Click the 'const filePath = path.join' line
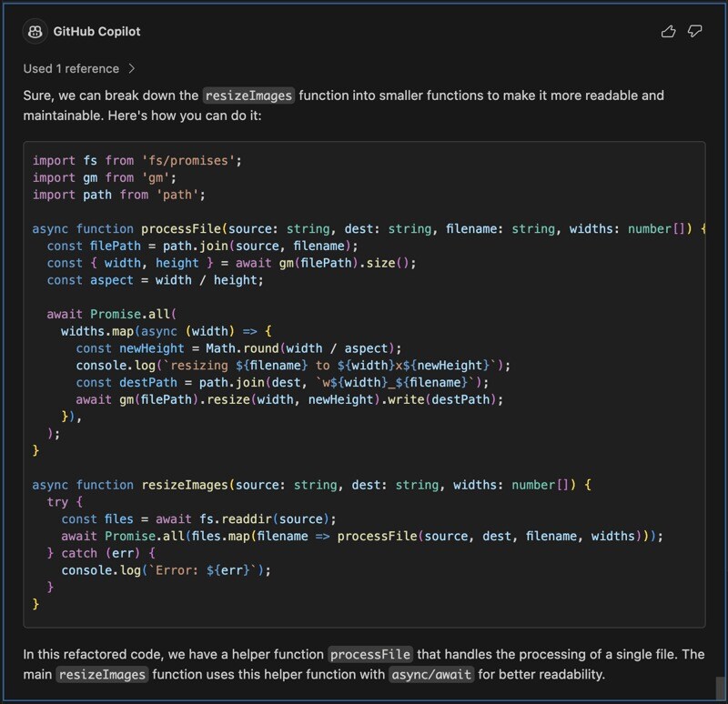This screenshot has height=704, width=728. tap(202, 246)
